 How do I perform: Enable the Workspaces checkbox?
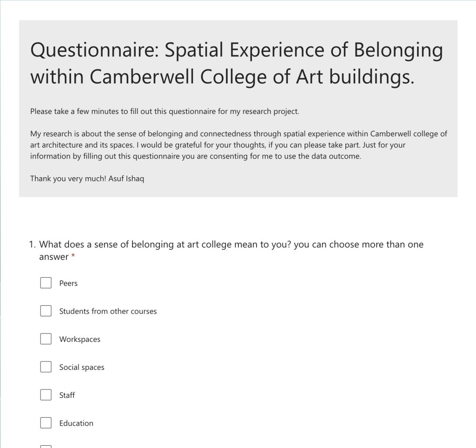tap(46, 339)
